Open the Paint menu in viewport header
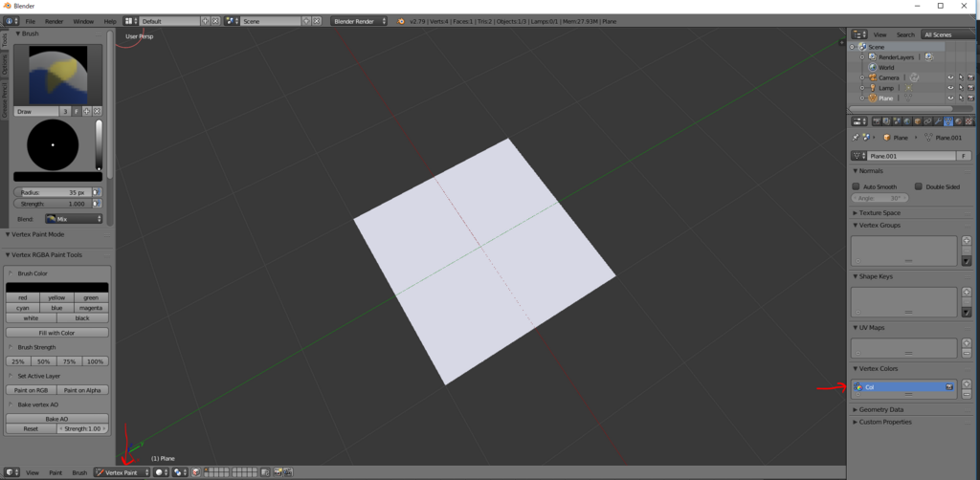The height and width of the screenshot is (480, 980). (56, 472)
